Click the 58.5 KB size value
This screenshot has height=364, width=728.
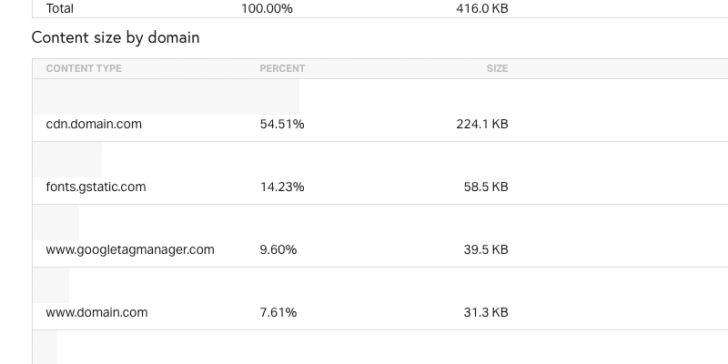coord(486,187)
